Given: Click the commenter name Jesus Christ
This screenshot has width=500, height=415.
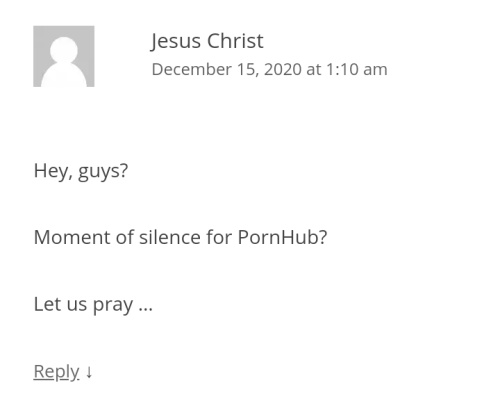Looking at the screenshot, I should pos(207,41).
